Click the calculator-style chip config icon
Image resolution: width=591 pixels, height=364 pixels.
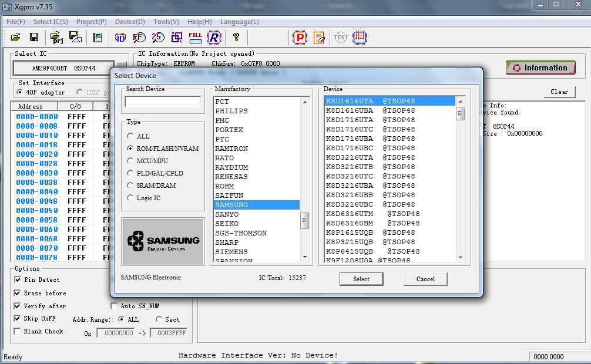98,38
